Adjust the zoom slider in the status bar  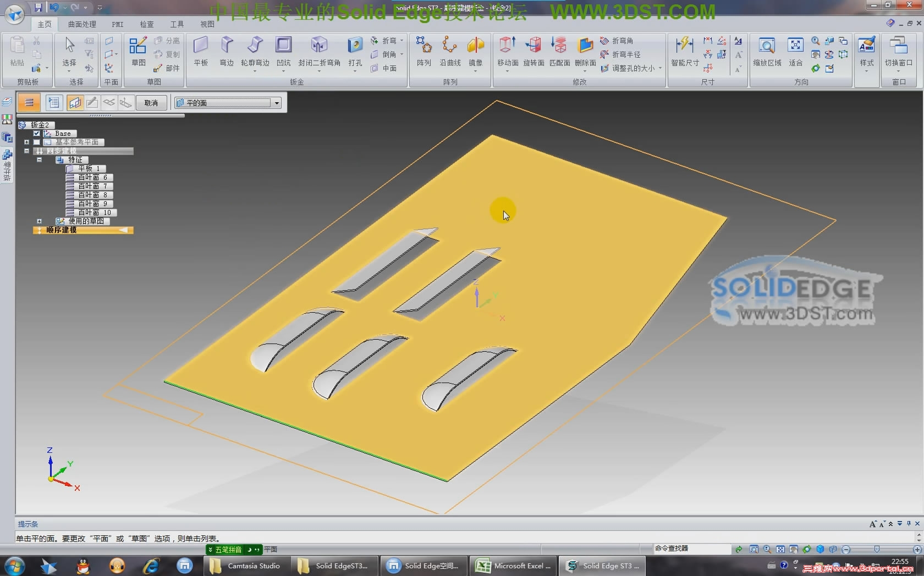click(877, 549)
